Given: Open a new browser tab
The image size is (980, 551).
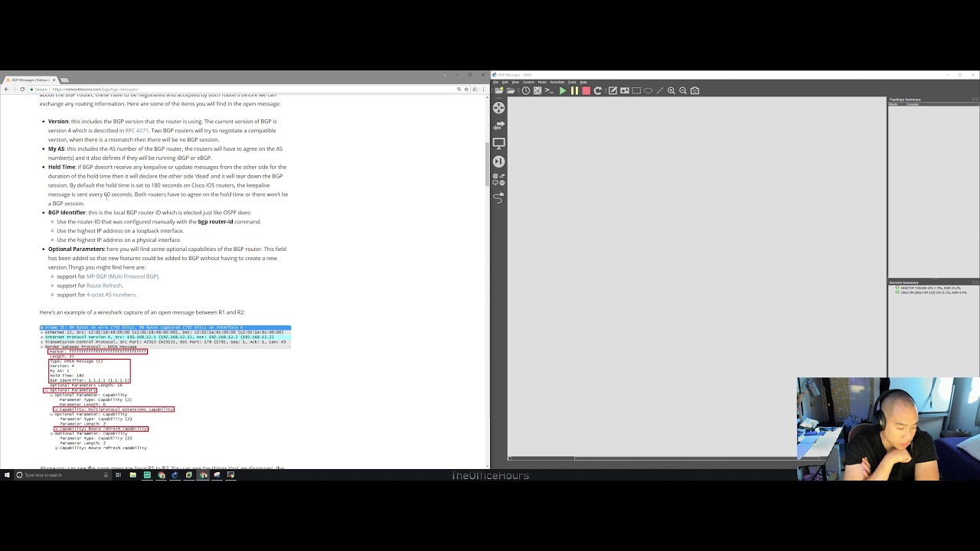Looking at the screenshot, I should click(x=64, y=80).
